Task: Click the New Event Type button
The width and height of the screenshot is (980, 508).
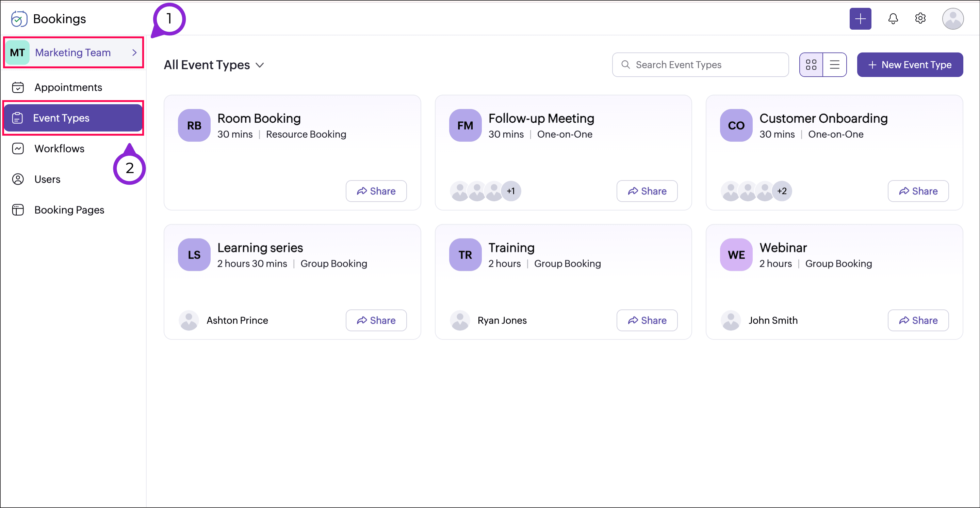Action: (x=910, y=65)
